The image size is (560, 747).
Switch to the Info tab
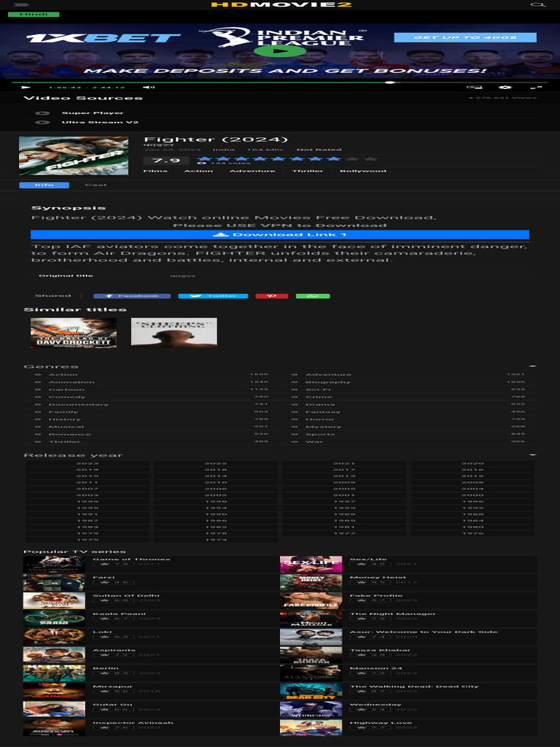coord(44,185)
